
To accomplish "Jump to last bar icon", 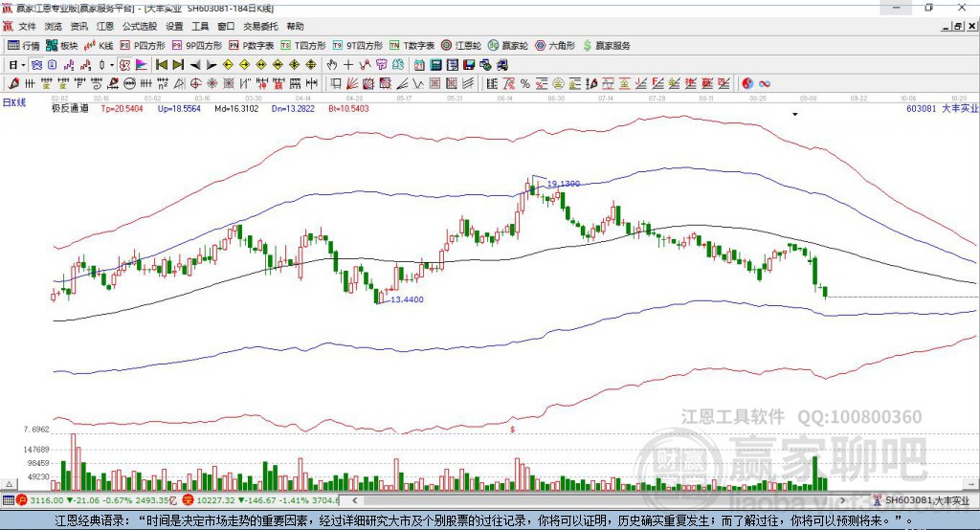I will point(178,65).
